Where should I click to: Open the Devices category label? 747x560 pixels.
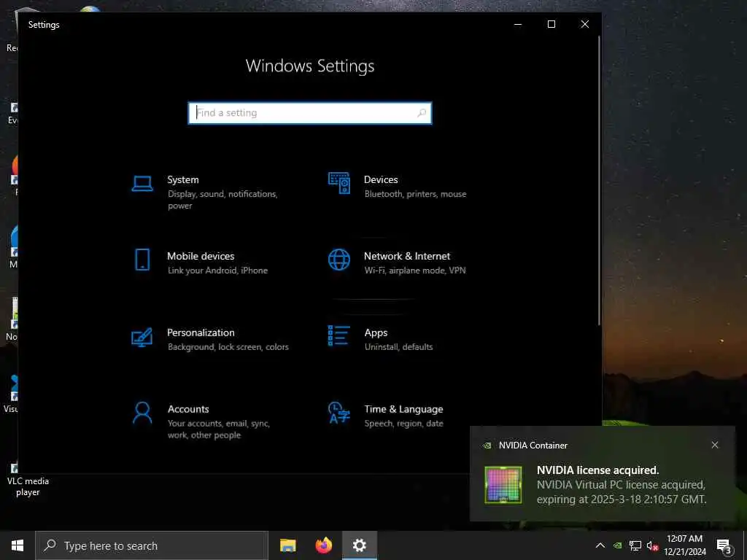[381, 179]
